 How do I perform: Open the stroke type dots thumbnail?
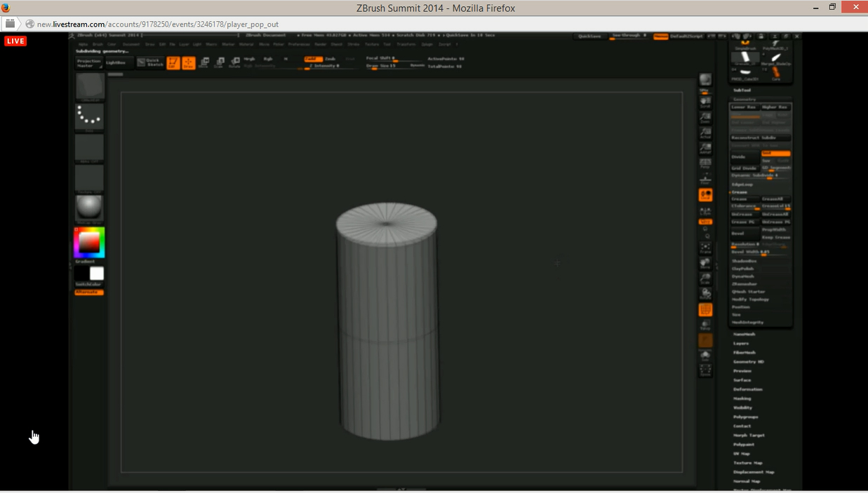[89, 116]
